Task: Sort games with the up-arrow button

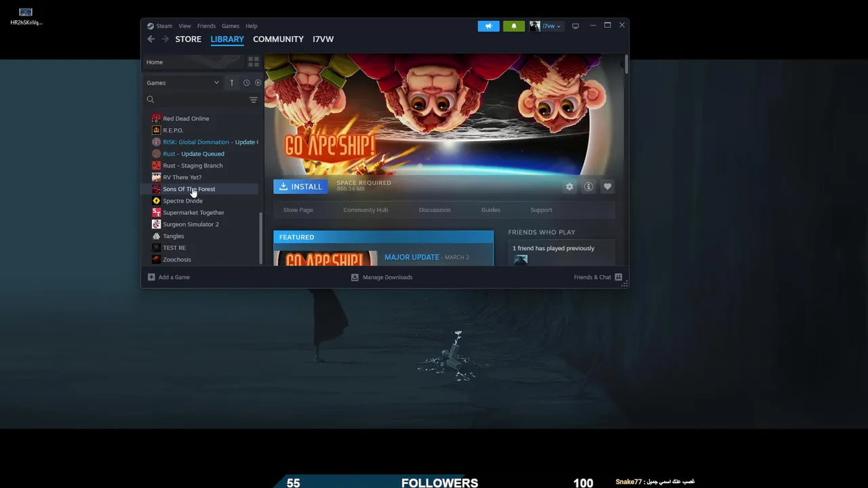Action: click(x=231, y=83)
